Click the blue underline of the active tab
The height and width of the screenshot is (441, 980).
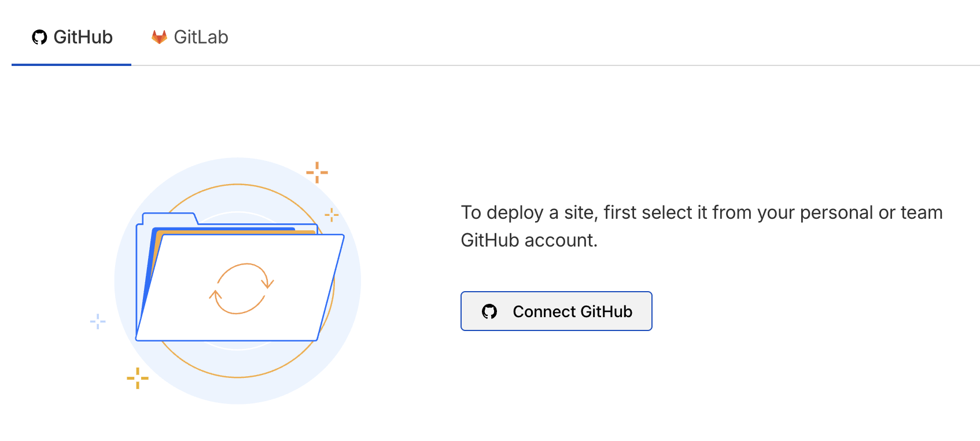point(71,64)
